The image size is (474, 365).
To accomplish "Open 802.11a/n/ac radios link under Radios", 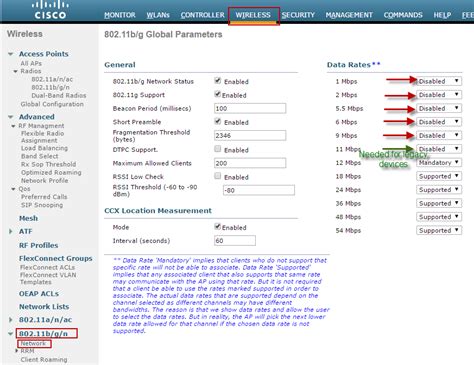I will coord(52,79).
